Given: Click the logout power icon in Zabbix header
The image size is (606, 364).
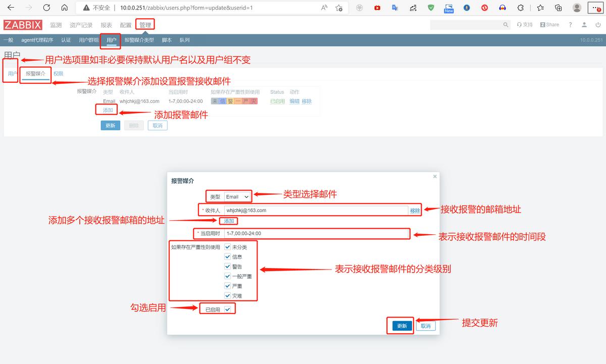Looking at the screenshot, I should 598,24.
